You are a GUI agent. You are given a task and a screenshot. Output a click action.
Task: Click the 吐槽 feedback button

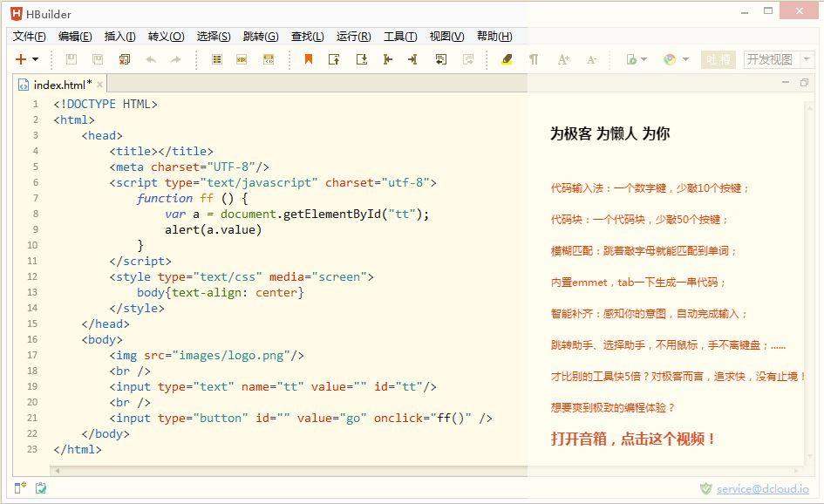(x=718, y=59)
